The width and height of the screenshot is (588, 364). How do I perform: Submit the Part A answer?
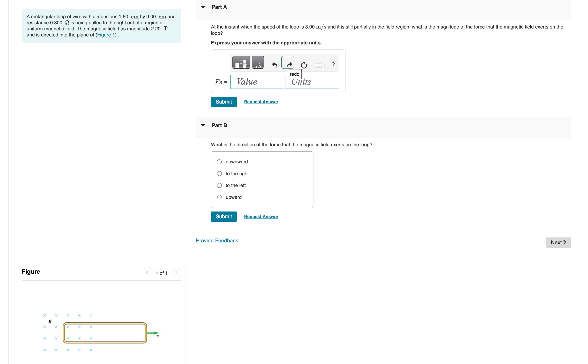pos(224,102)
